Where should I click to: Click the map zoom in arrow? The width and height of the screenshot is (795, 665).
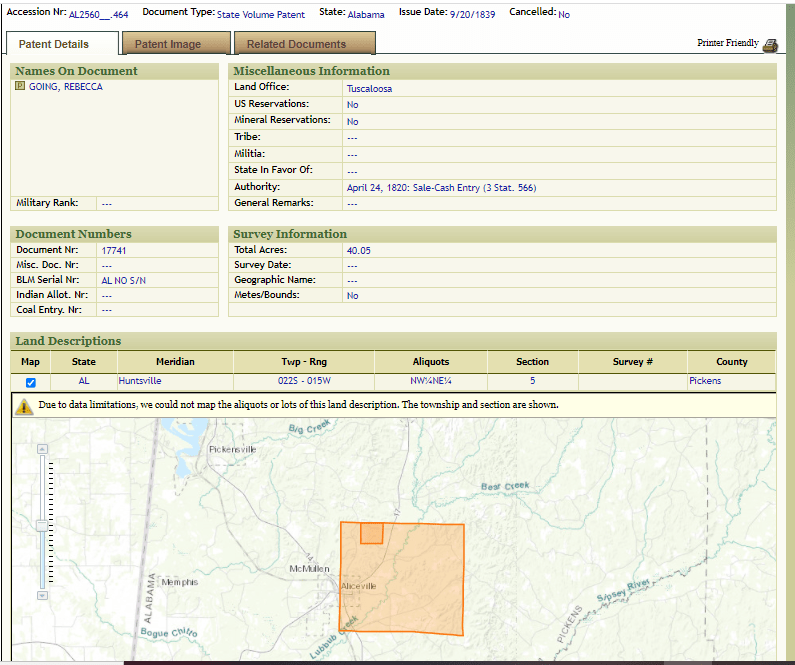tap(41, 449)
